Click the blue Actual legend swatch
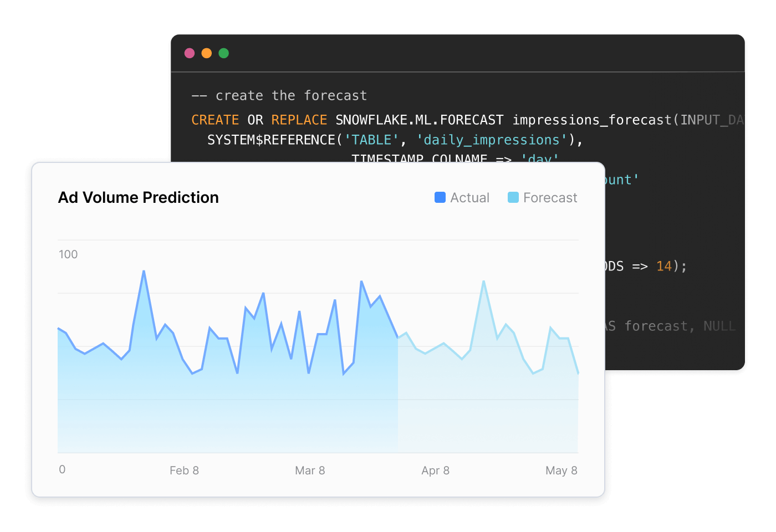776x532 pixels. [440, 197]
